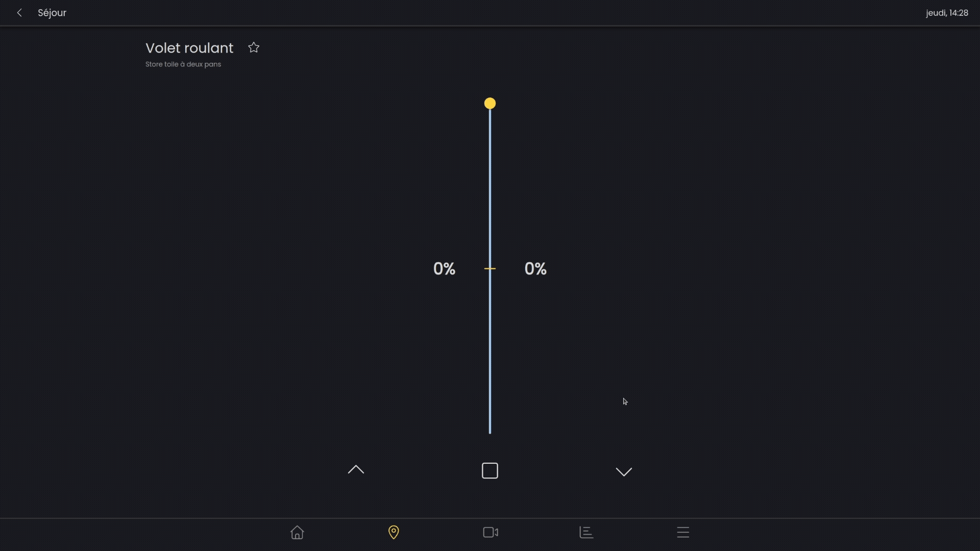This screenshot has height=551, width=980.
Task: Expand downward using the chevron control
Action: click(623, 472)
